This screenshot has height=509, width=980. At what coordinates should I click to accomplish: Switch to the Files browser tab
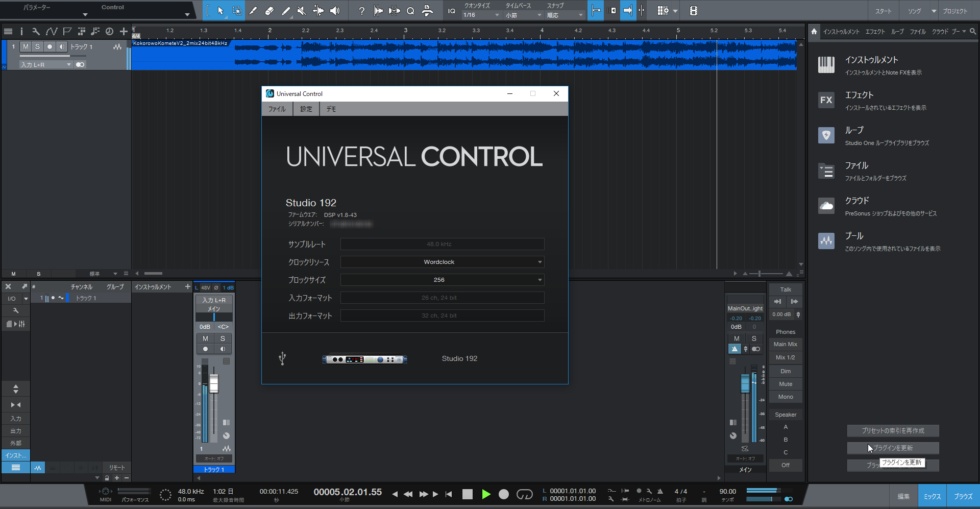pyautogui.click(x=918, y=32)
